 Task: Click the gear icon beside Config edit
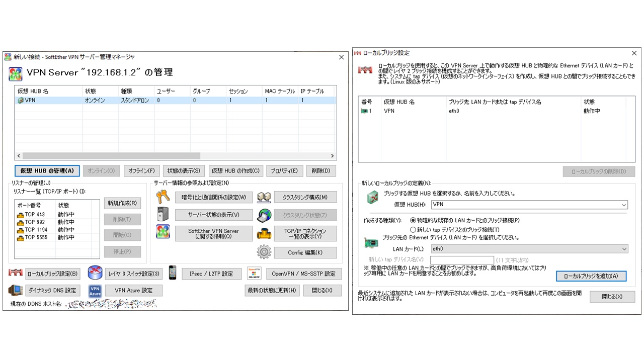264,252
